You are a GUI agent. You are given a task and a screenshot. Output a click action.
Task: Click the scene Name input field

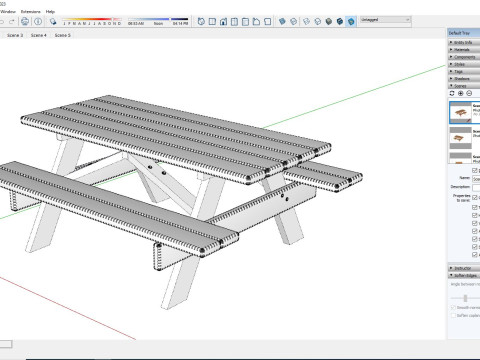(476, 179)
